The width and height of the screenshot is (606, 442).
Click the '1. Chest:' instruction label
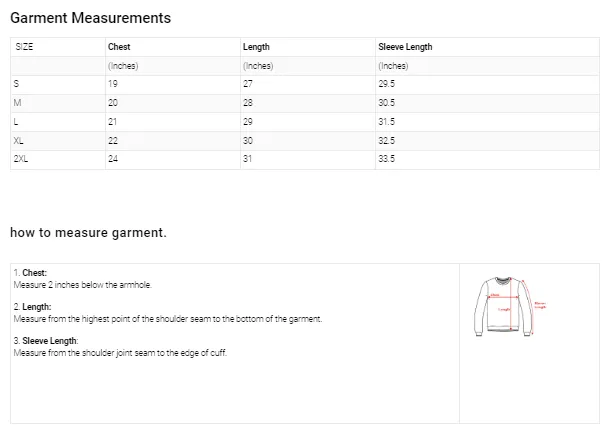[x=30, y=273]
